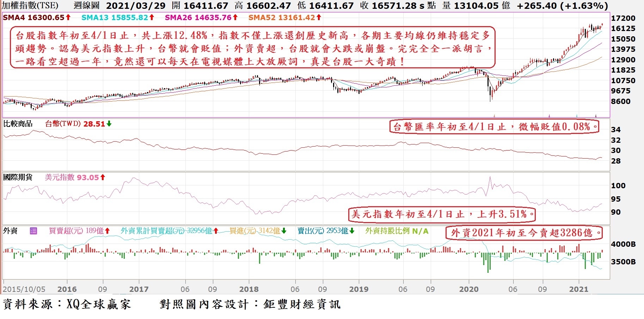Select the SMA13 15855.82 legend label
This screenshot has height=319, width=644.
[115, 17]
